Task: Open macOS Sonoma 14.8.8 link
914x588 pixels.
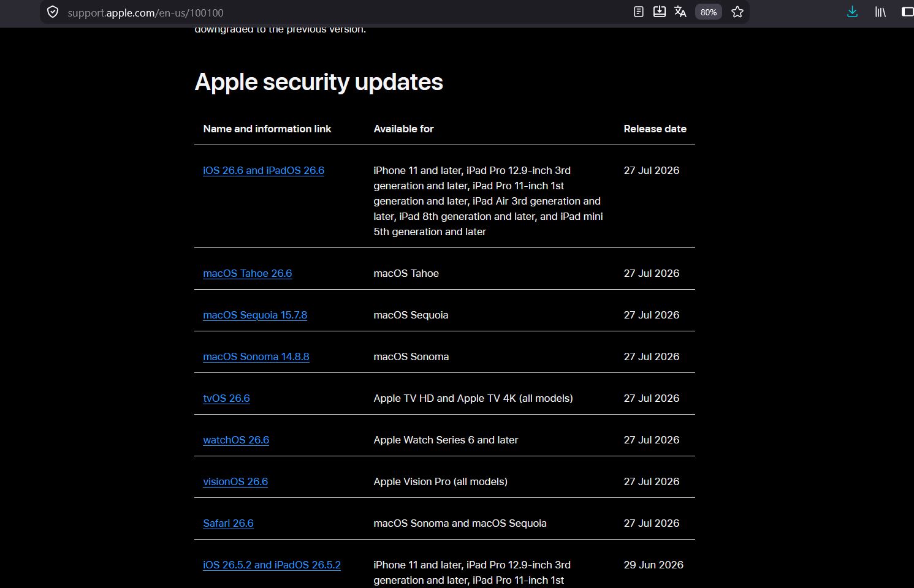Action: 256,357
